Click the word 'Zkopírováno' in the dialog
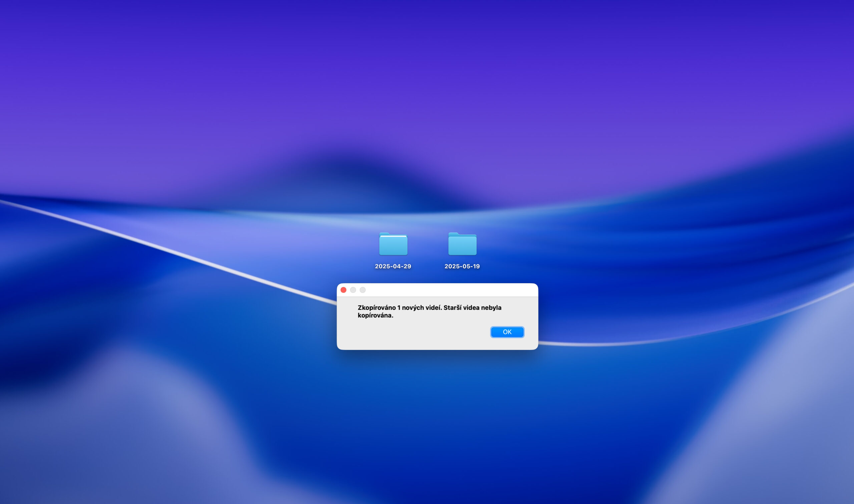Screen dimensions: 854x504 coord(377,307)
